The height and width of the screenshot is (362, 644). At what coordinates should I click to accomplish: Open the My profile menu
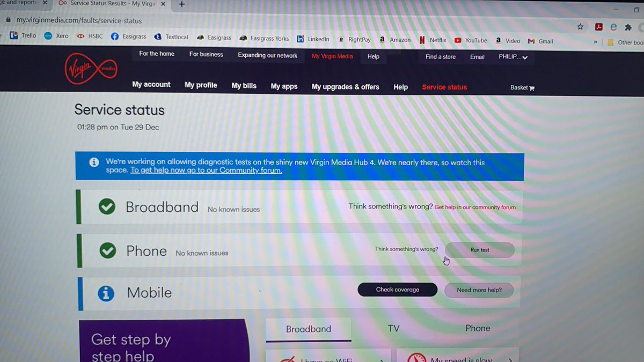pyautogui.click(x=201, y=85)
